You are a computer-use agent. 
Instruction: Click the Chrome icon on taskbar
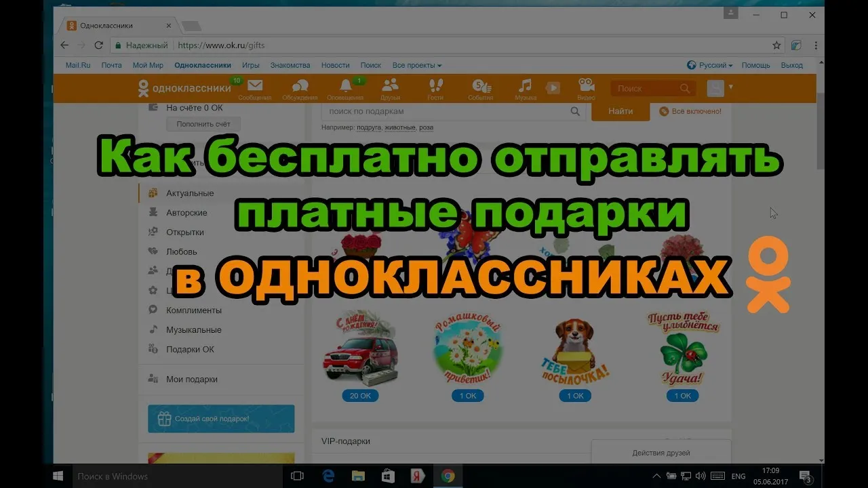coord(448,476)
